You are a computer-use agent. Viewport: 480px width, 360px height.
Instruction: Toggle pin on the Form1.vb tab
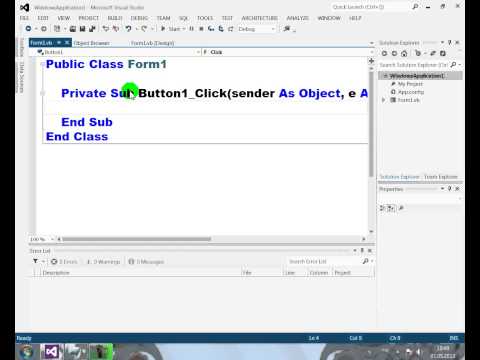click(x=59, y=43)
